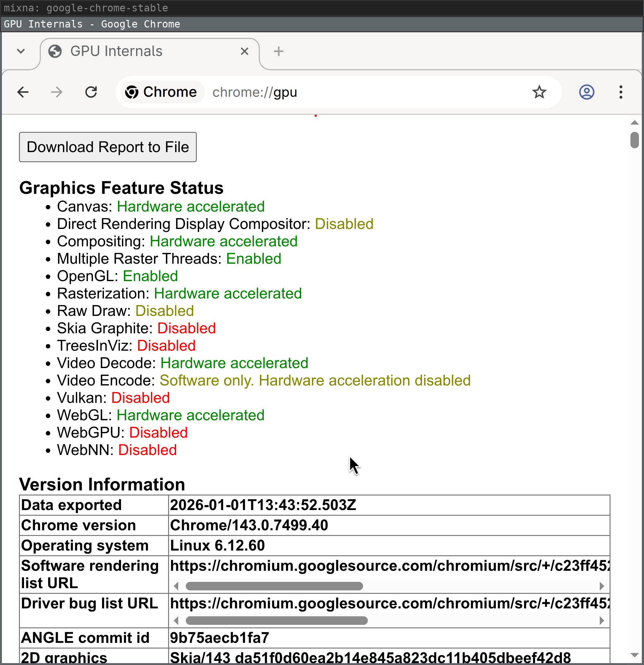Click the vertical page scrollbar thumb
The image size is (644, 665).
click(x=634, y=140)
